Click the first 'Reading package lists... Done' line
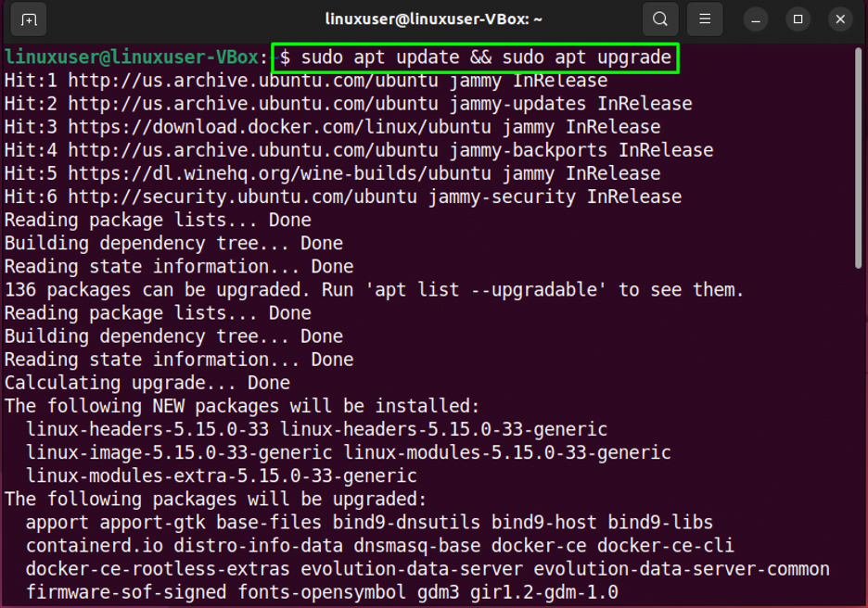The image size is (868, 608). pos(158,221)
